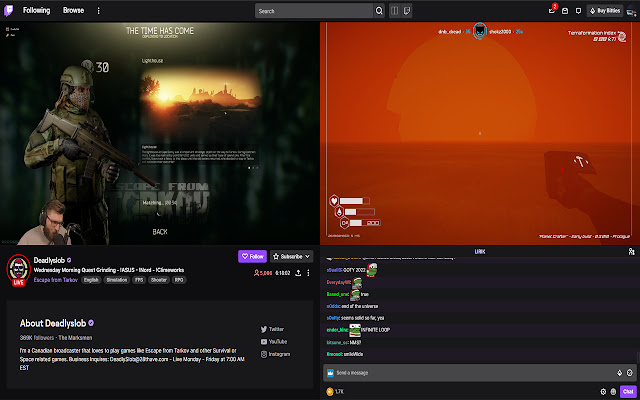Select the RPG tag
The image size is (640, 400).
tap(179, 280)
